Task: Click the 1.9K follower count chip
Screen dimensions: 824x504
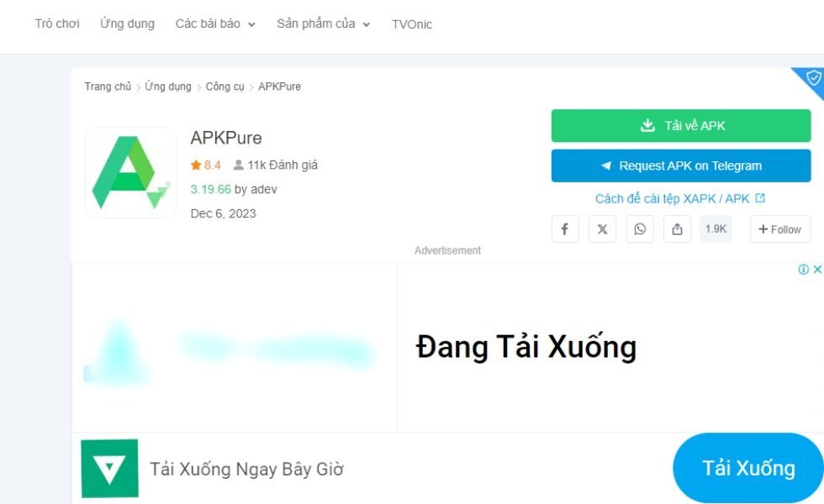Action: (x=716, y=228)
